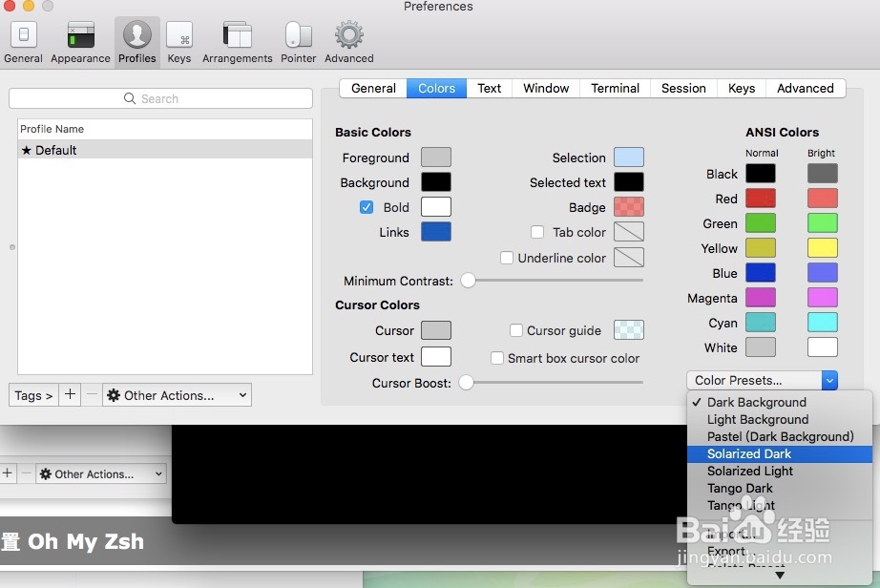Click ANSI normal Red swatch

[x=761, y=198]
